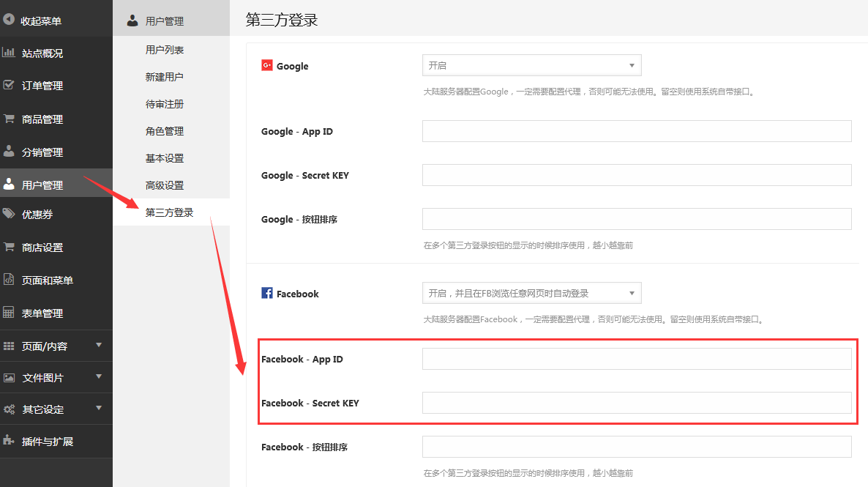This screenshot has height=487, width=868.
Task: Click the coupon tag icon
Action: pyautogui.click(x=9, y=214)
